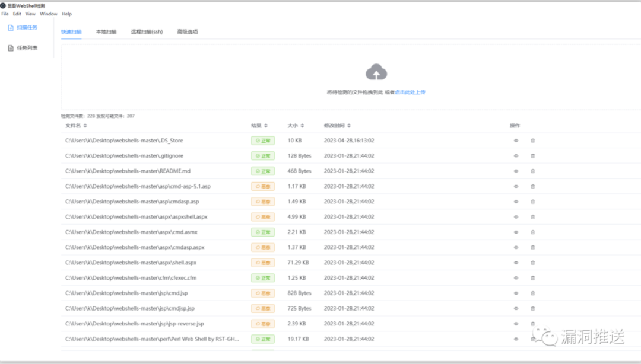641x364 pixels.
Task: Select the cmd.asmx file path
Action: (131, 232)
